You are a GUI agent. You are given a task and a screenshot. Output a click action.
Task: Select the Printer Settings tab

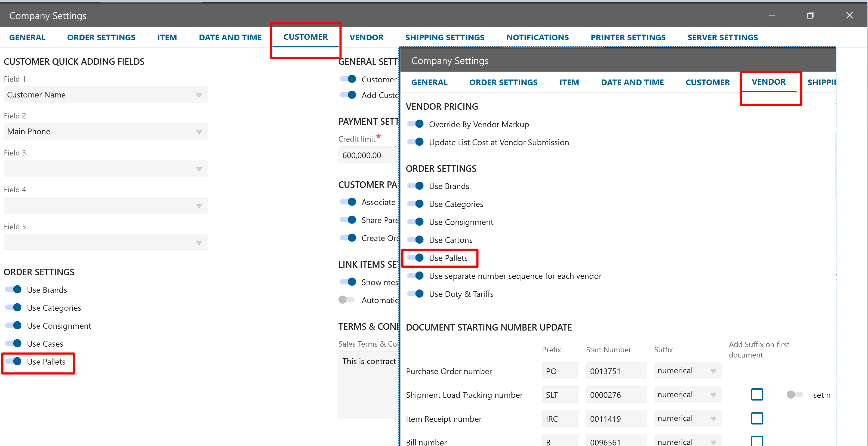point(628,37)
